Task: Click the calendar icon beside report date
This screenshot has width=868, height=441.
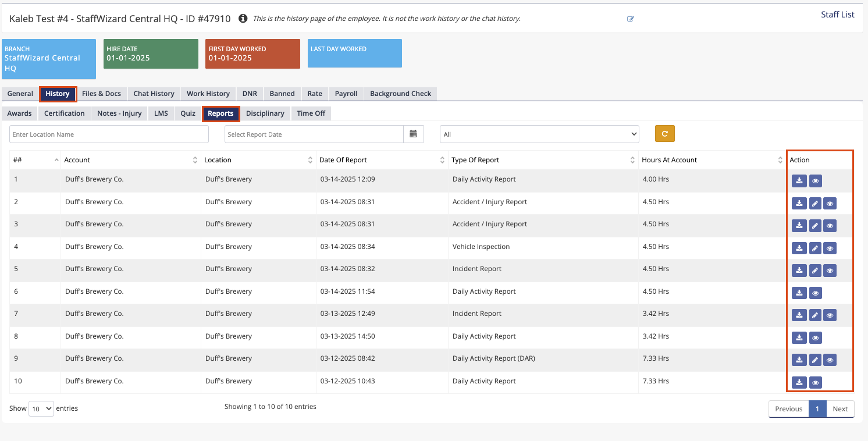Action: [x=413, y=134]
